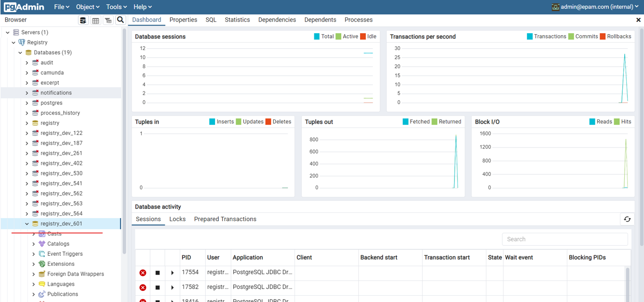The width and height of the screenshot is (644, 302).
Task: Select the notifications database
Action: (56, 93)
